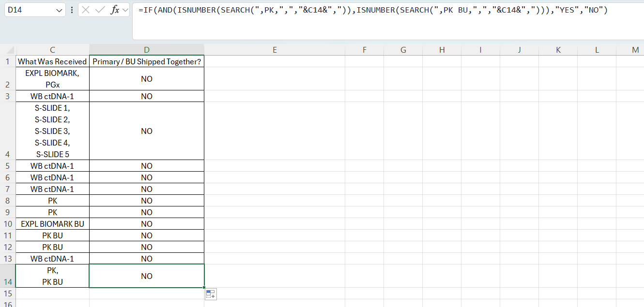Click the 'PK' cell in row 8
This screenshot has height=307, width=644.
[x=52, y=201]
